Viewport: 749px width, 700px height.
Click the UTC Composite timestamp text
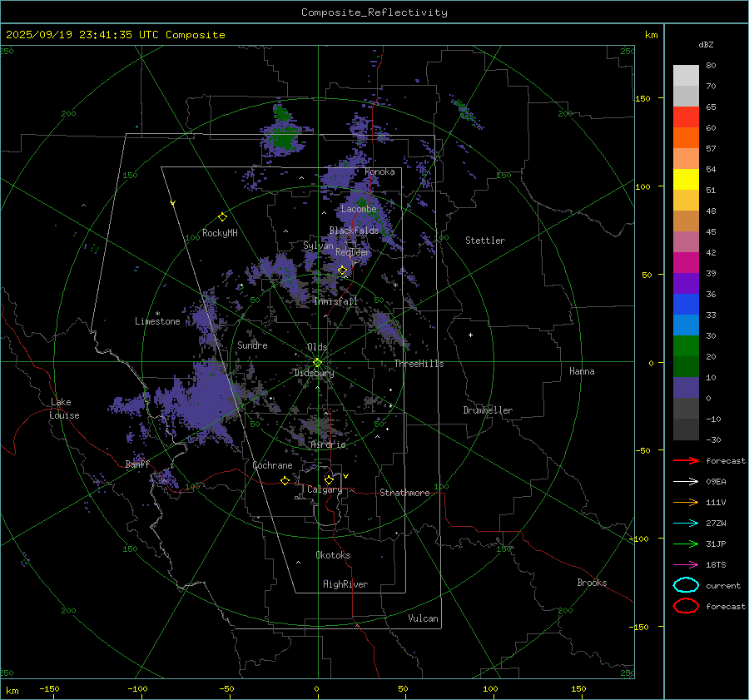click(116, 35)
